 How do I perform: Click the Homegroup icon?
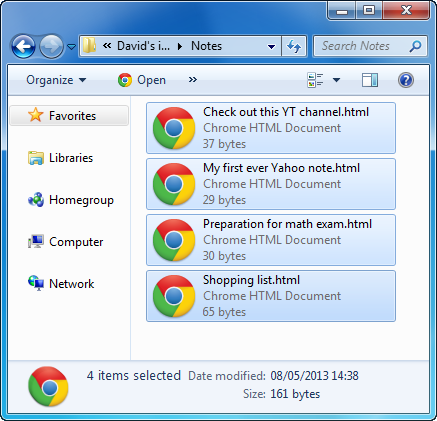pos(36,200)
